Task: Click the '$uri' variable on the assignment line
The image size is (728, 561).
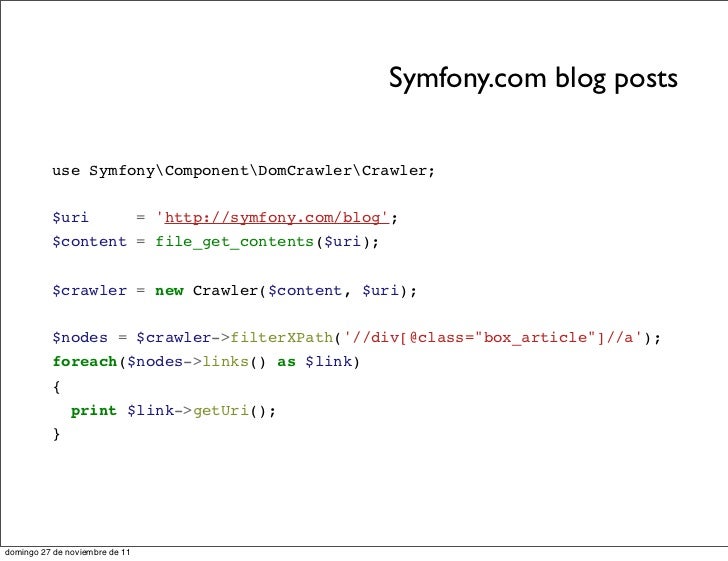Action: pos(70,217)
